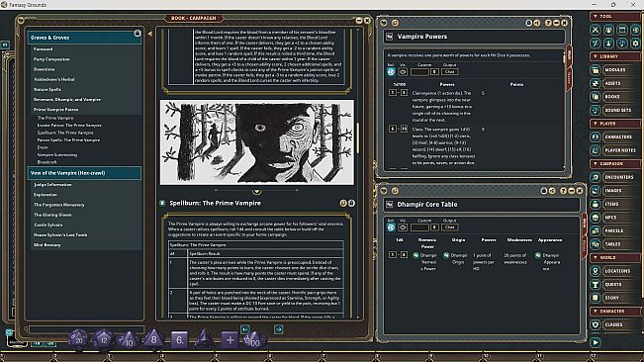Click the party sheet tool icon
The width and height of the screenshot is (644, 362).
pyautogui.click(x=608, y=30)
